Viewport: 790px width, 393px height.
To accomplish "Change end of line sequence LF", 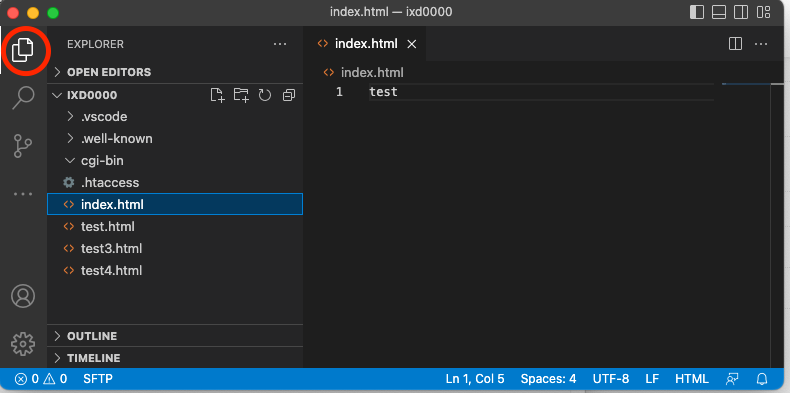I will click(x=651, y=379).
